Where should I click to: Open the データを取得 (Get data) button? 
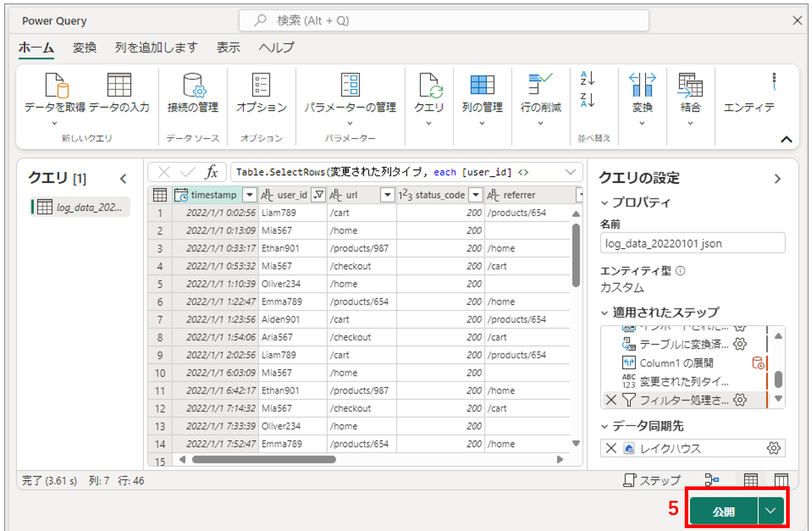(x=55, y=99)
